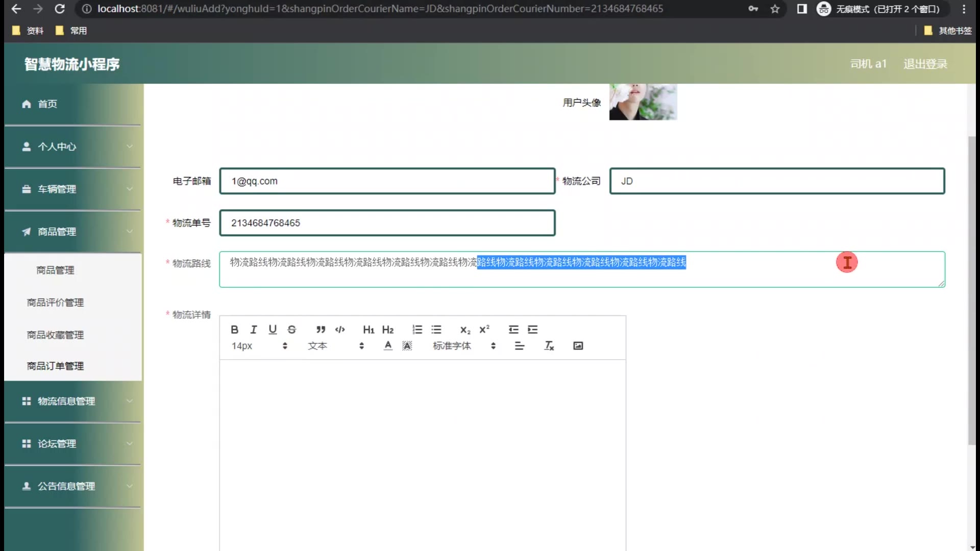Expand 车辆管理 sidebar menu
The width and height of the screenshot is (980, 551).
coord(72,189)
